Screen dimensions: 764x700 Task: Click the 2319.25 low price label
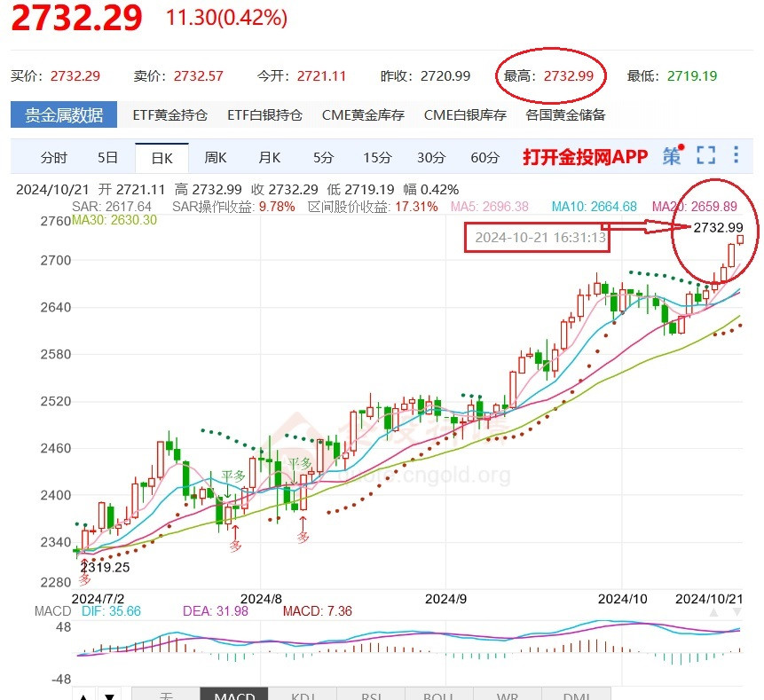(x=106, y=567)
